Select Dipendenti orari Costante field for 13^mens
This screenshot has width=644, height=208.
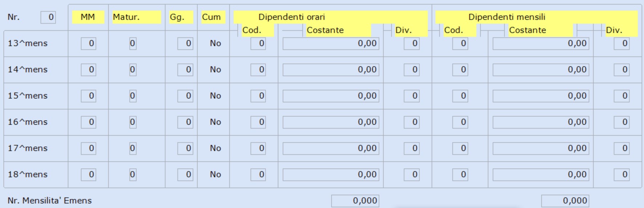pos(331,43)
